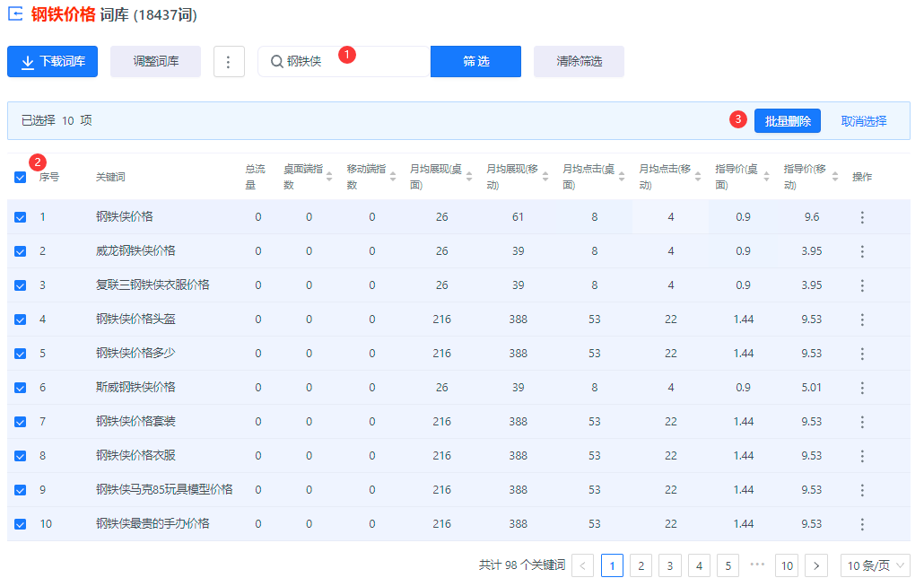Open the actions menu for 威龙钢铁侠价格
The image size is (924, 578).
862,250
